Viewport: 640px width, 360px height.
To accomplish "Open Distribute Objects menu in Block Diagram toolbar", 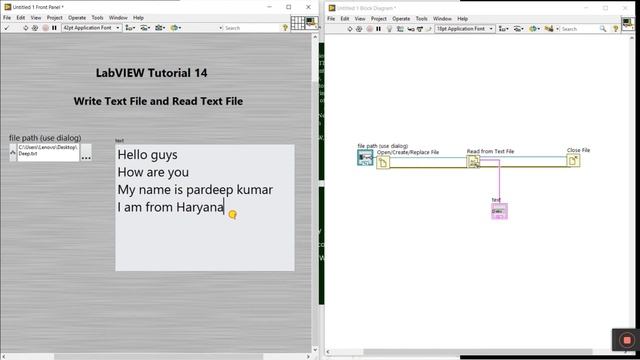I will 518,29.
